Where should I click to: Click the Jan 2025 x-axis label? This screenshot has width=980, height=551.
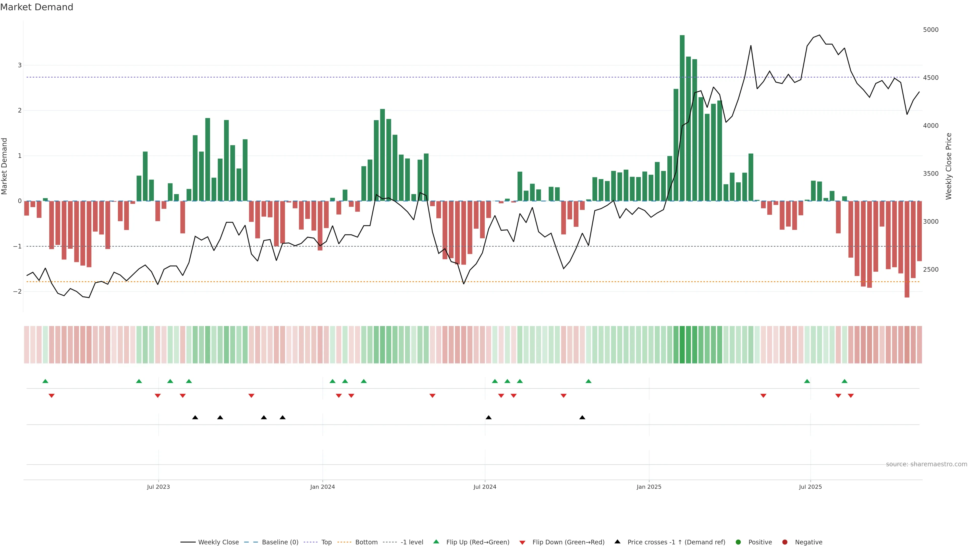[649, 487]
